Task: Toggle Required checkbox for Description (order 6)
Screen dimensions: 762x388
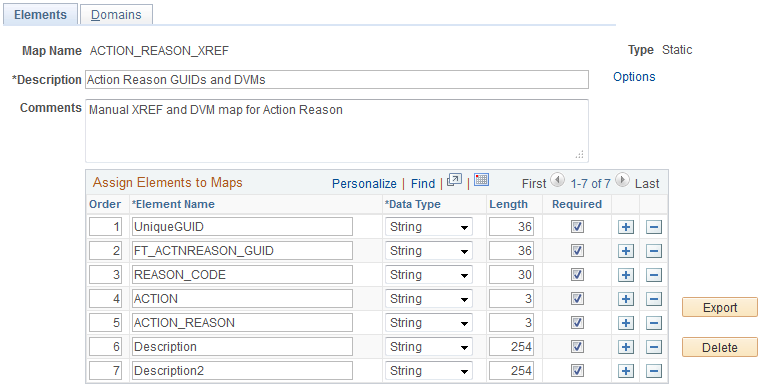Action: (x=577, y=347)
